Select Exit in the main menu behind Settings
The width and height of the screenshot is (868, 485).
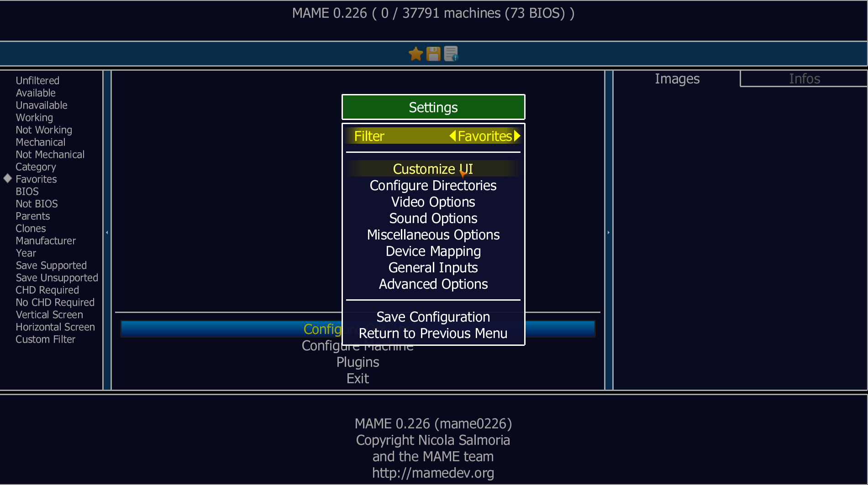(x=358, y=378)
